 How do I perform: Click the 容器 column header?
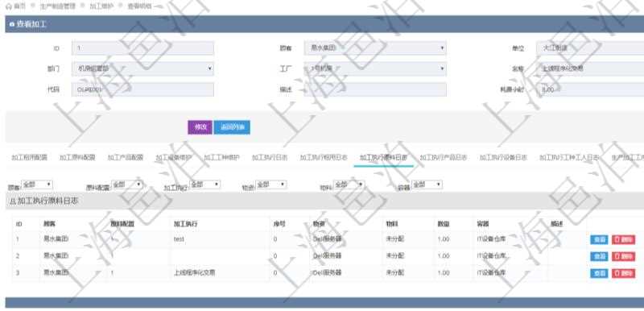click(482, 224)
